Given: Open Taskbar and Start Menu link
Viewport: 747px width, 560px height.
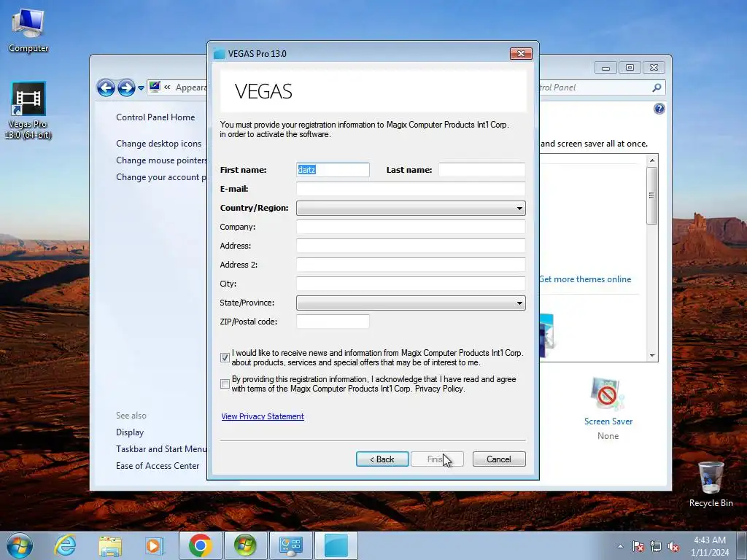Looking at the screenshot, I should coord(161,449).
